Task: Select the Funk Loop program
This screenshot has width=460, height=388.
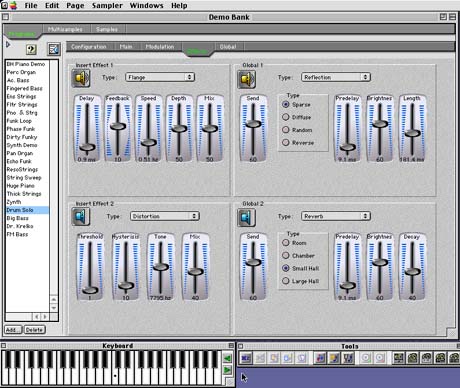Action: pyautogui.click(x=27, y=121)
